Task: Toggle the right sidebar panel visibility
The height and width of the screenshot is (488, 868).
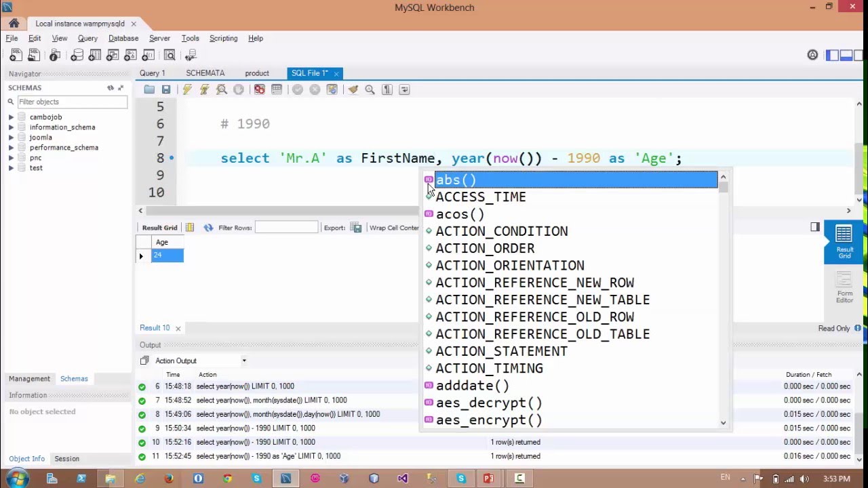Action: [x=860, y=55]
